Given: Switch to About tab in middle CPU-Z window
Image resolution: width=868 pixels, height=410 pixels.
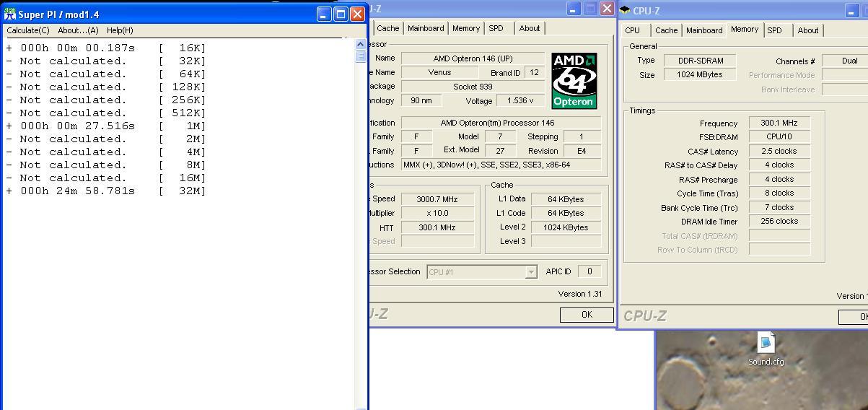Looking at the screenshot, I should click(530, 28).
